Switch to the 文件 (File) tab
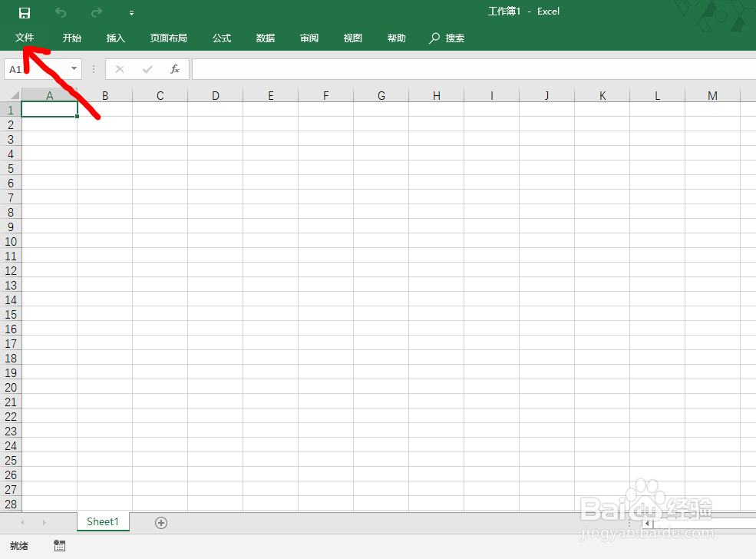The height and width of the screenshot is (559, 756). [25, 38]
